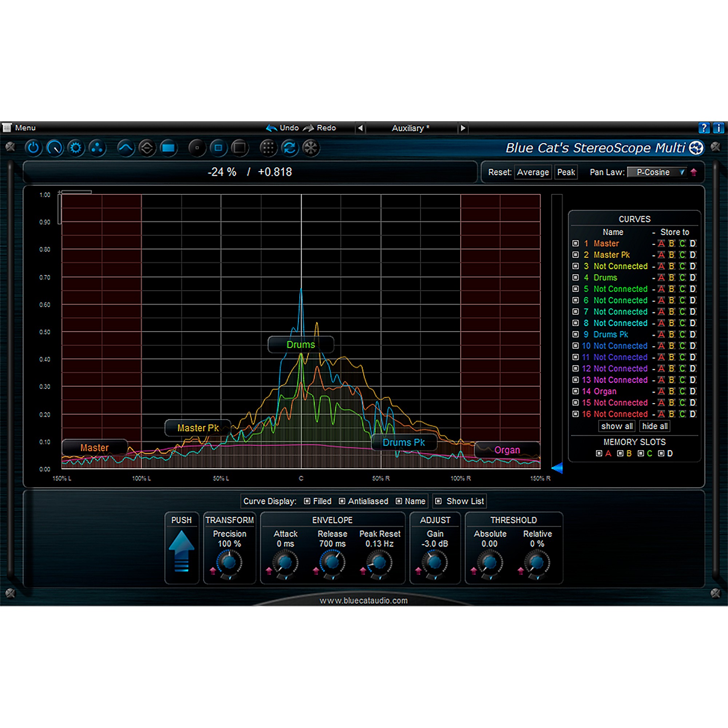The width and height of the screenshot is (728, 728).
Task: Select the curve display icon in the toolbar
Action: click(126, 148)
